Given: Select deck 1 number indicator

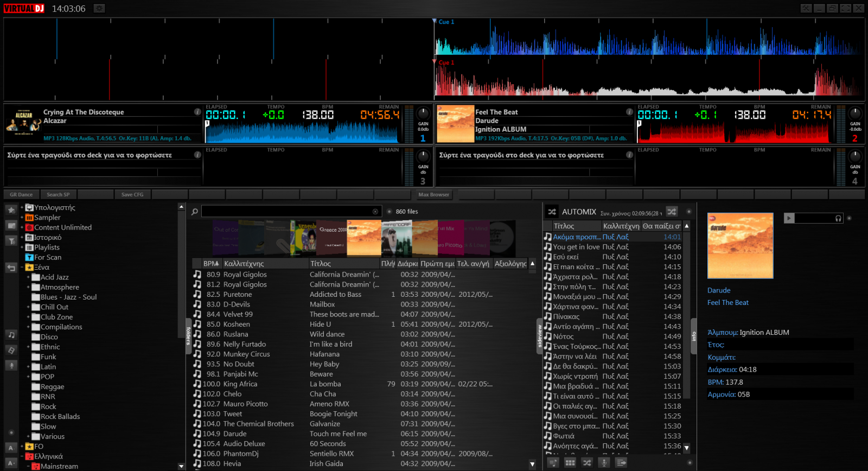Looking at the screenshot, I should (423, 138).
